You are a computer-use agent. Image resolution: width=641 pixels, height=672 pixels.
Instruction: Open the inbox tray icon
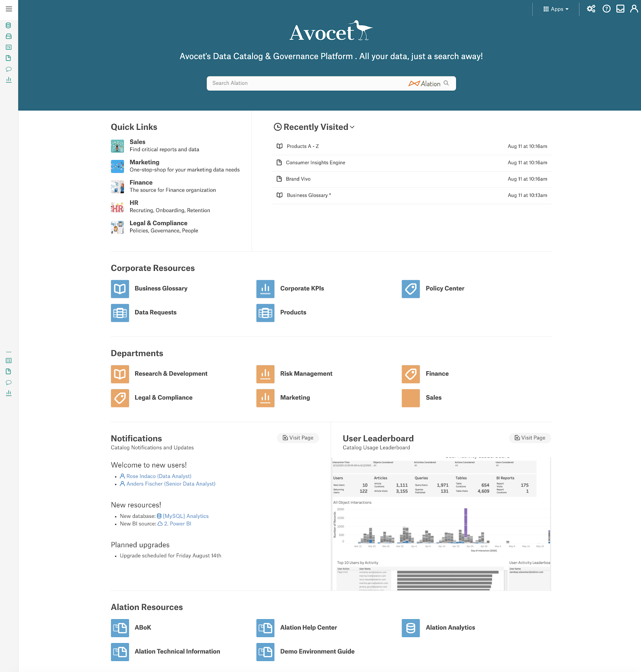(x=620, y=9)
